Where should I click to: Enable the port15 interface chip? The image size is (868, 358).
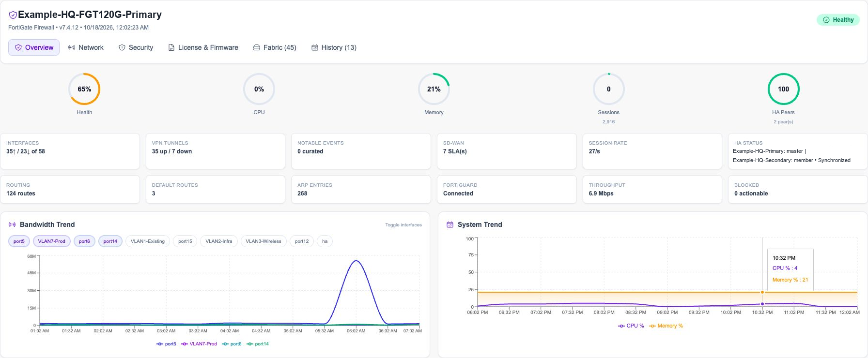coord(185,241)
